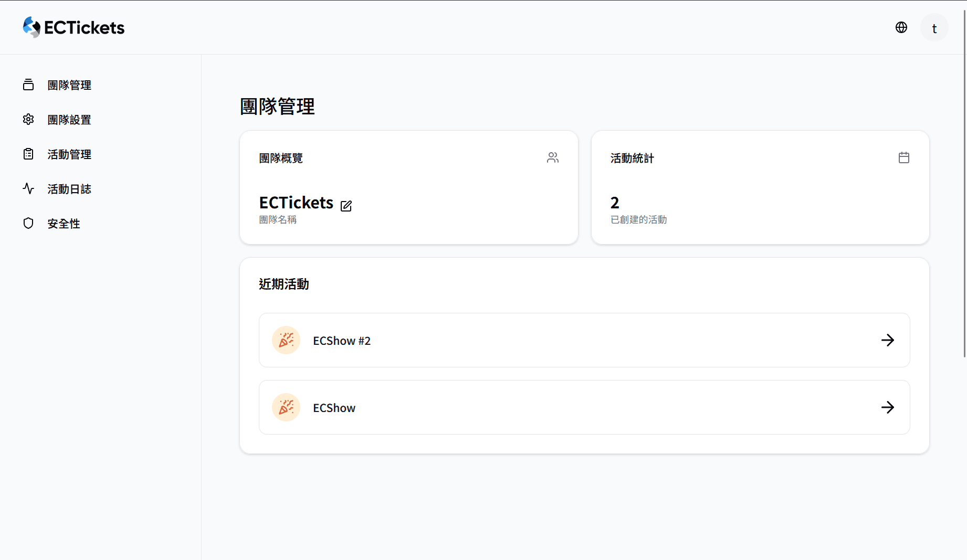Open the ECShow event row

334,408
